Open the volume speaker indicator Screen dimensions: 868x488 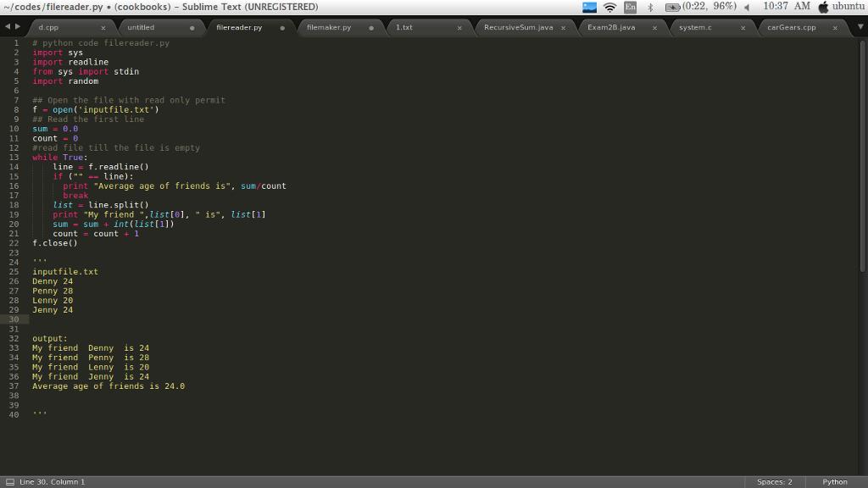click(x=747, y=7)
